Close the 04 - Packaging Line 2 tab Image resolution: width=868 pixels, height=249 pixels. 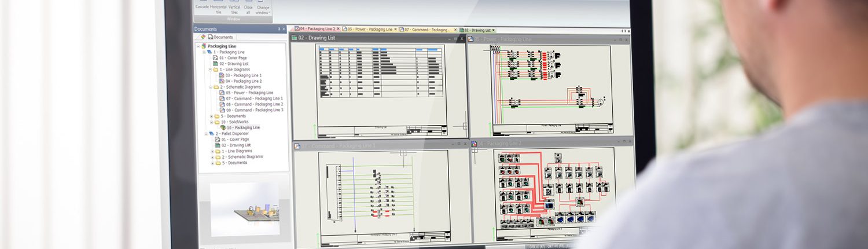pyautogui.click(x=339, y=29)
